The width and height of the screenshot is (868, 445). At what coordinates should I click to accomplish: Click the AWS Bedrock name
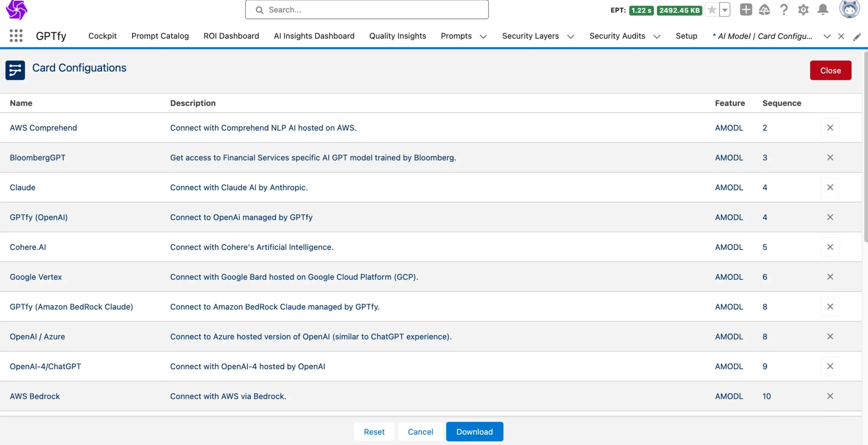click(x=35, y=396)
